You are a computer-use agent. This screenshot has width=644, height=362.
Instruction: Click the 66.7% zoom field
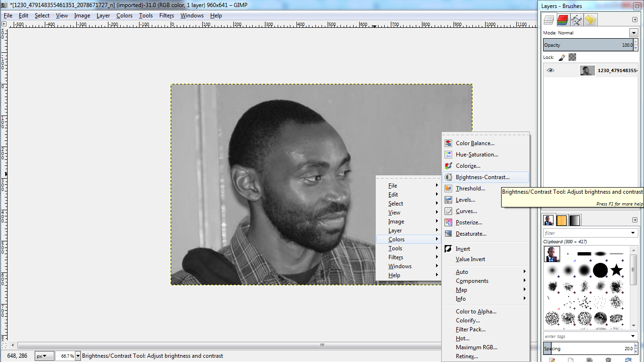66,356
